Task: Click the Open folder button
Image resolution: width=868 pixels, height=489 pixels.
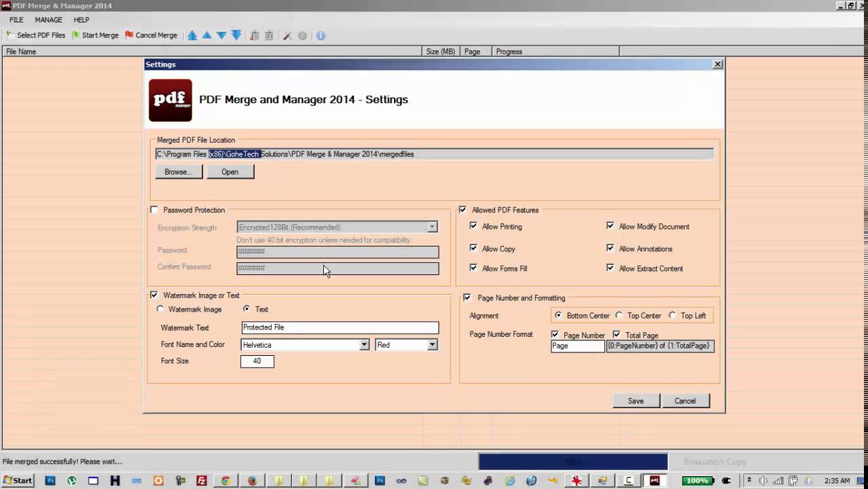Action: click(x=230, y=172)
